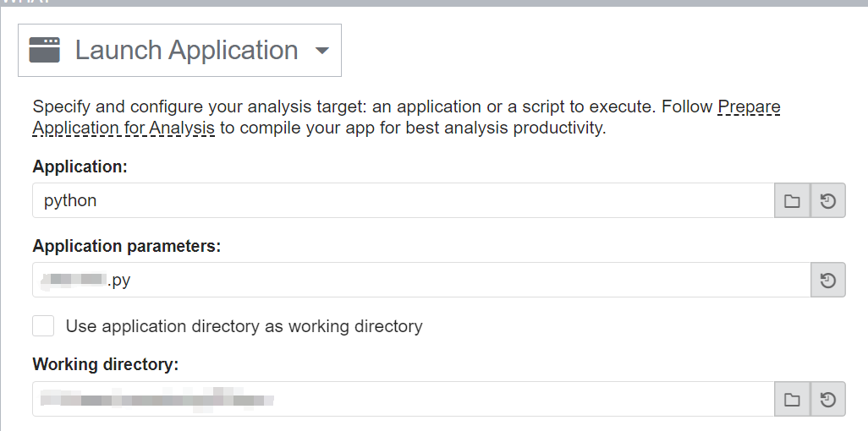Show Working directory history

point(828,399)
